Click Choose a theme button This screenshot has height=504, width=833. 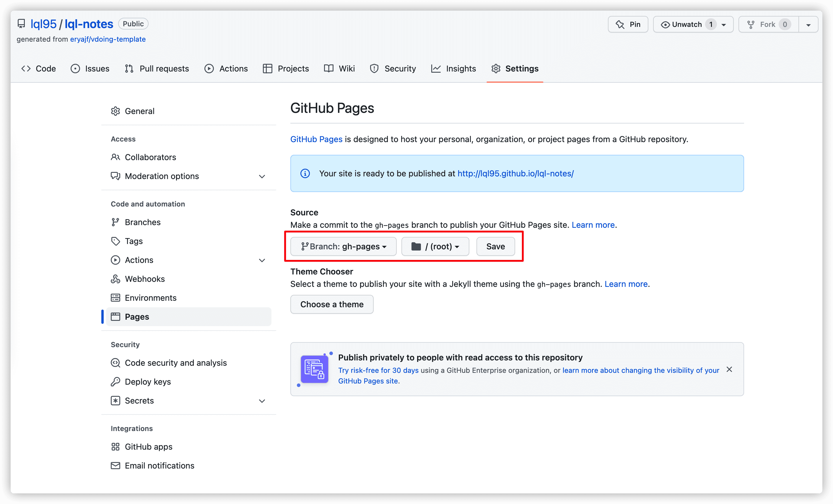pyautogui.click(x=331, y=304)
